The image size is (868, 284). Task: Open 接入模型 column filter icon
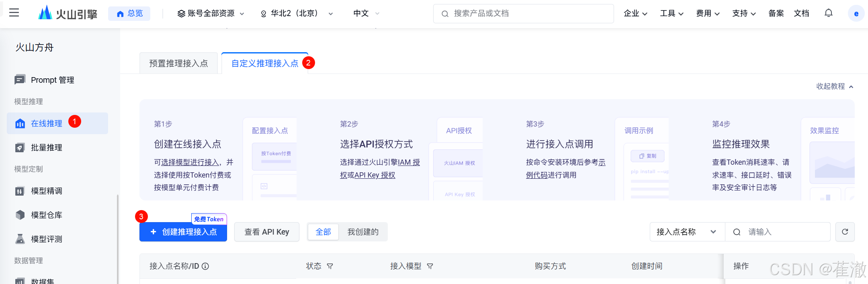[x=430, y=266]
